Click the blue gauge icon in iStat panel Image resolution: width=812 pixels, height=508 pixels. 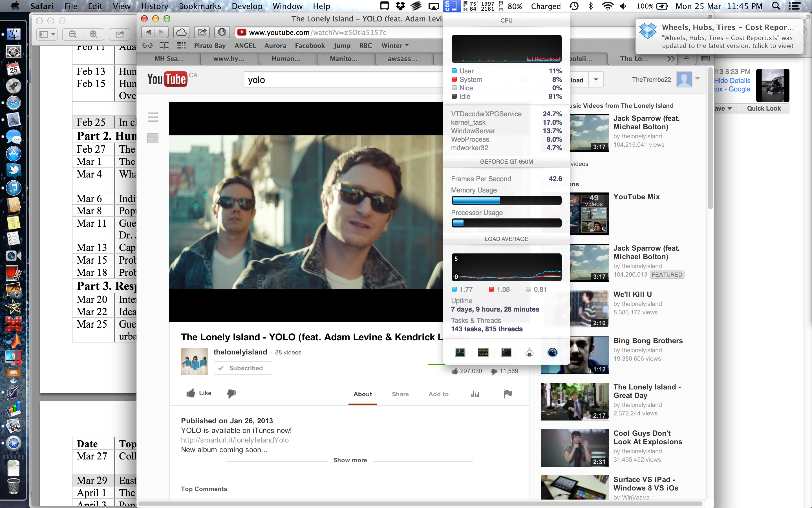(552, 352)
